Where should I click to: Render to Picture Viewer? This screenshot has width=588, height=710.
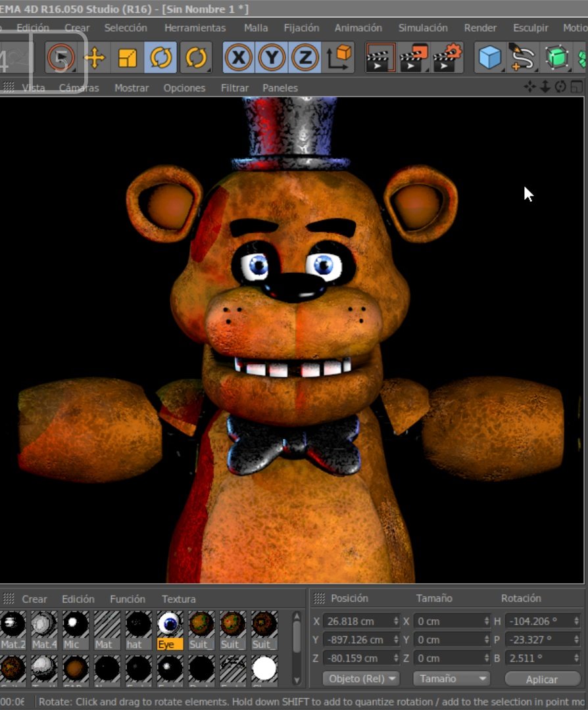414,58
